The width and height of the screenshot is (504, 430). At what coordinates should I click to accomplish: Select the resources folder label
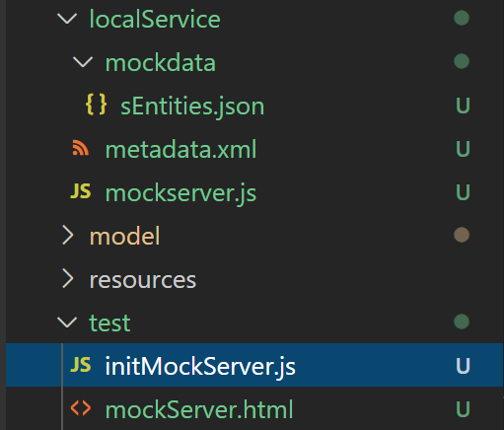click(x=143, y=280)
